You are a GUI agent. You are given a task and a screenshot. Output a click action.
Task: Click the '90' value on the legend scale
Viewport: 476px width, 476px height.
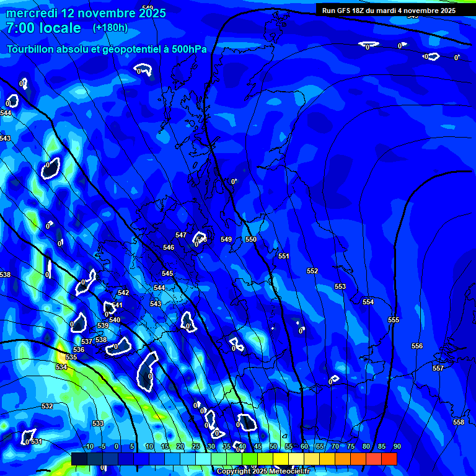(x=397, y=447)
